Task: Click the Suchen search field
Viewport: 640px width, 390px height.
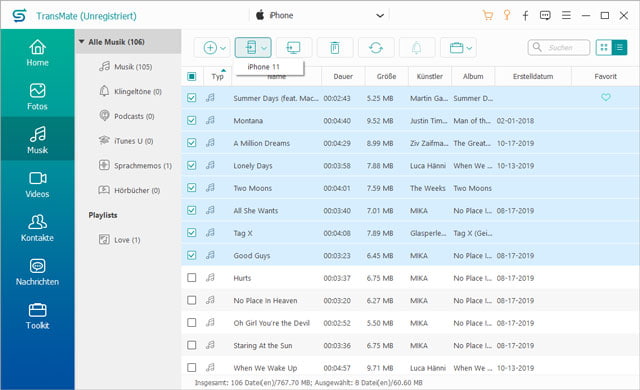Action: [x=559, y=48]
